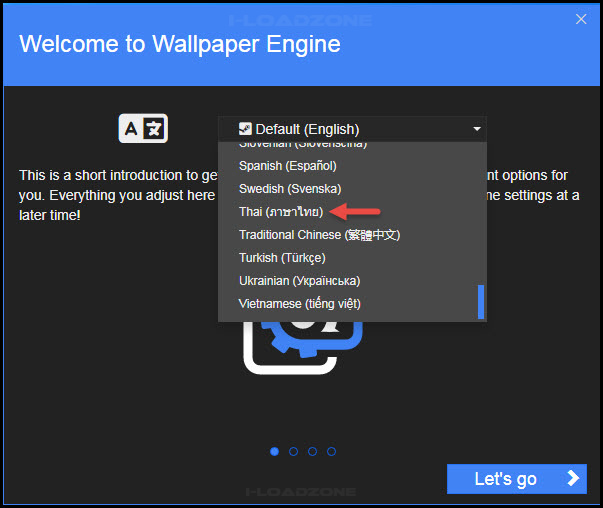Click the dropdown arrow next to Default (English)

coord(477,129)
